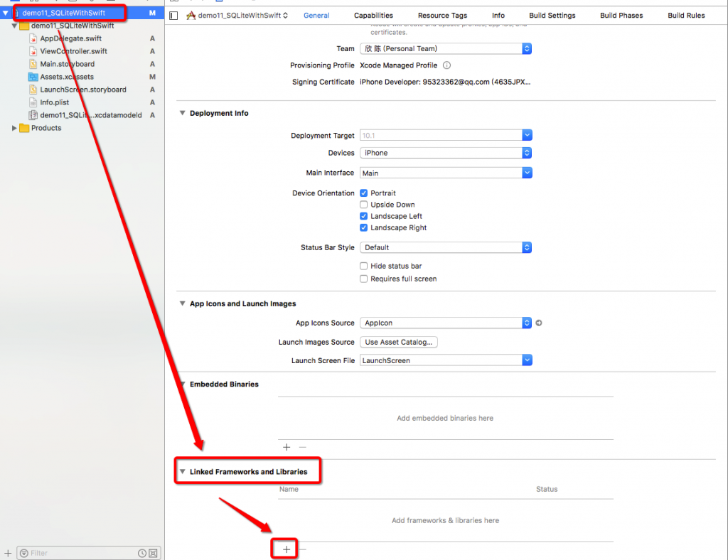Switch to the Info tab

point(498,16)
